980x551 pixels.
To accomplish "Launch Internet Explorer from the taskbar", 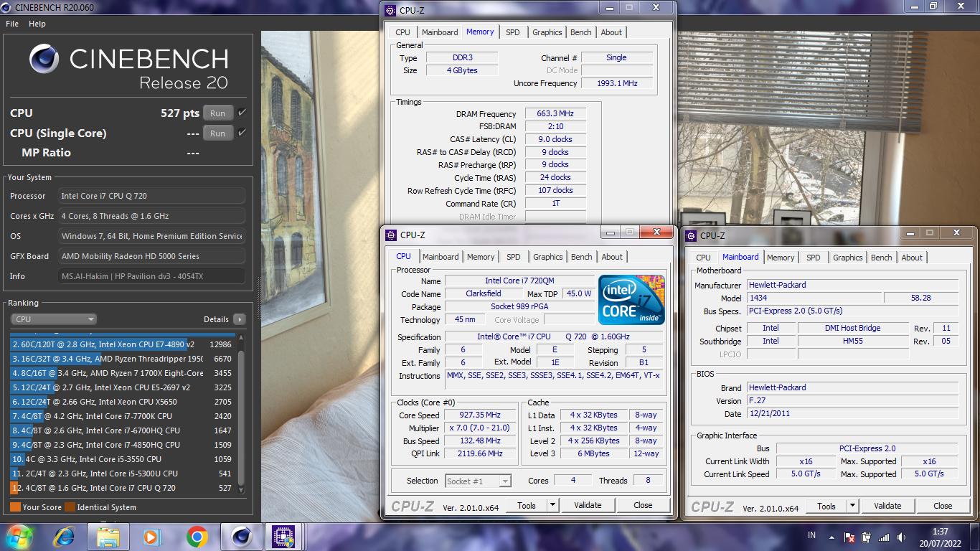I will pos(64,537).
